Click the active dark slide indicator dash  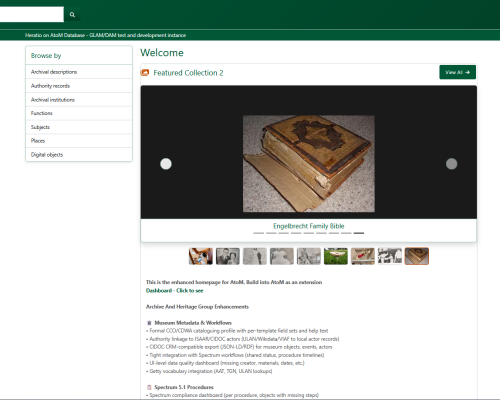359,233
